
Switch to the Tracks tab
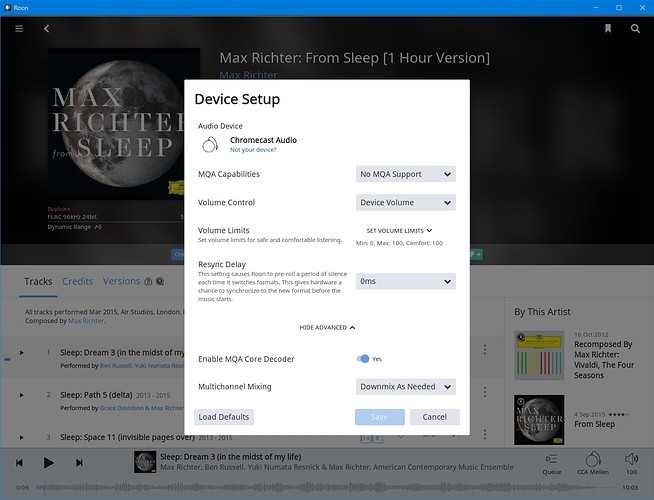point(38,281)
